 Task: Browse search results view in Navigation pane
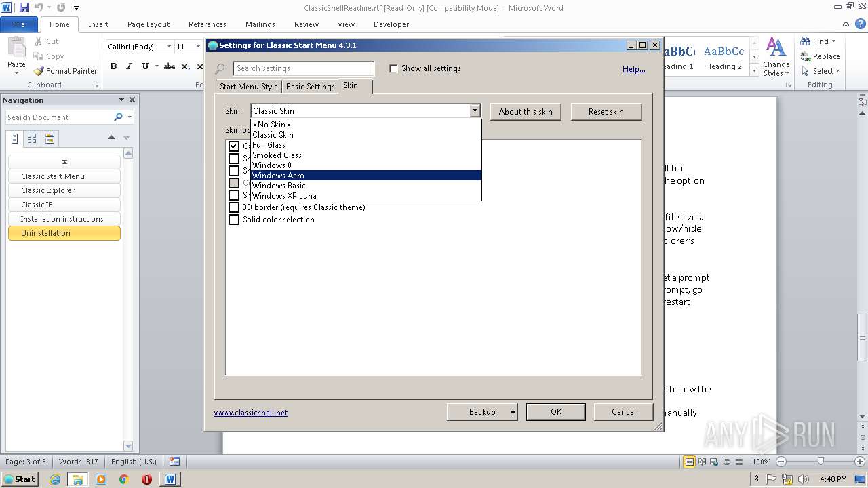50,138
